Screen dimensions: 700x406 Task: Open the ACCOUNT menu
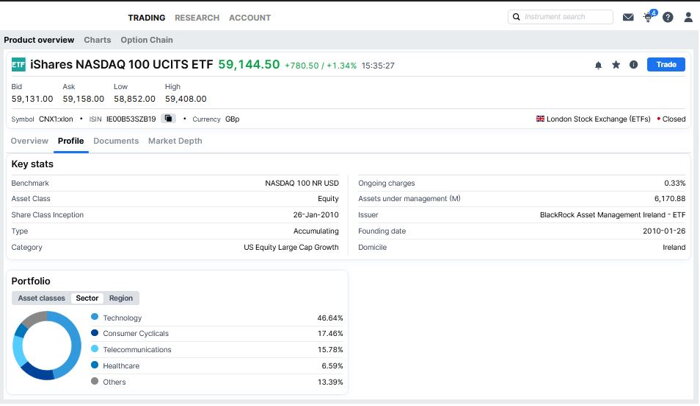250,18
